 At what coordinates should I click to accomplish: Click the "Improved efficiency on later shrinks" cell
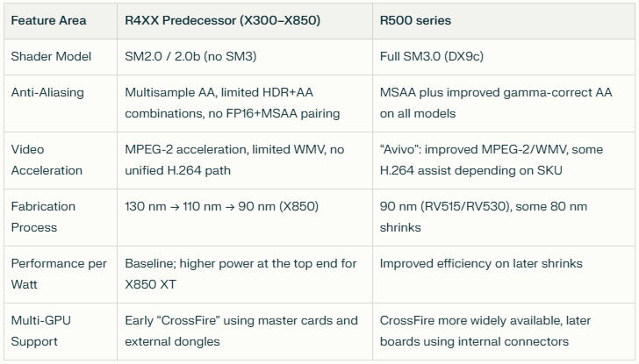481,263
